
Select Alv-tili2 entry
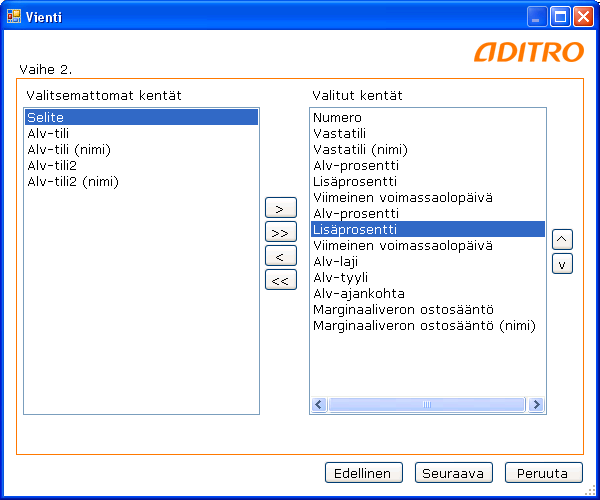(x=141, y=165)
